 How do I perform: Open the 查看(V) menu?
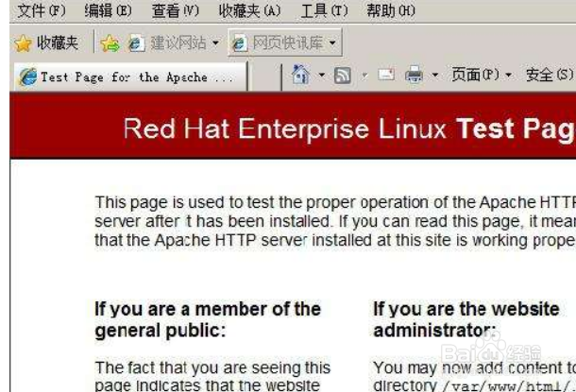pyautogui.click(x=176, y=10)
